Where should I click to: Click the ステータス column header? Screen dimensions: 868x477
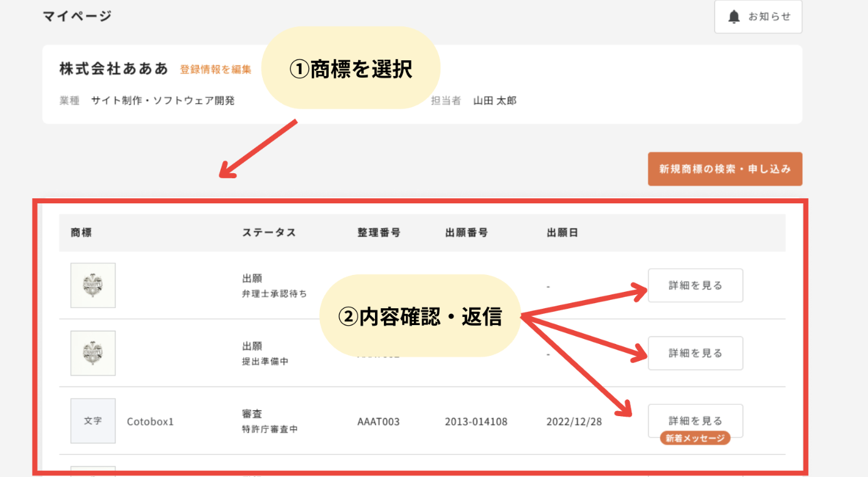(x=269, y=233)
